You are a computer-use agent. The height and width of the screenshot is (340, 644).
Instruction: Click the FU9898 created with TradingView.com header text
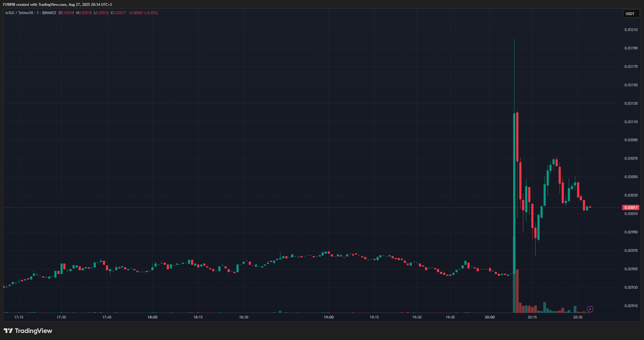pyautogui.click(x=57, y=5)
